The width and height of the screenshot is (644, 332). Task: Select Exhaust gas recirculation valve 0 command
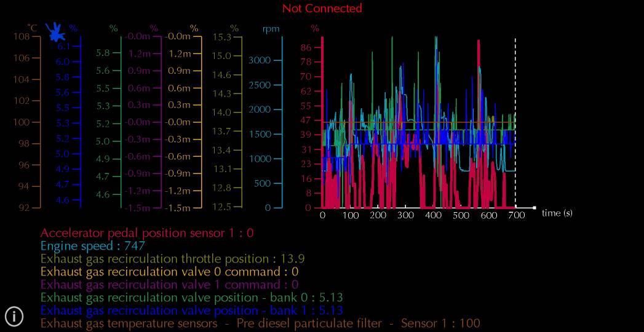pos(169,272)
